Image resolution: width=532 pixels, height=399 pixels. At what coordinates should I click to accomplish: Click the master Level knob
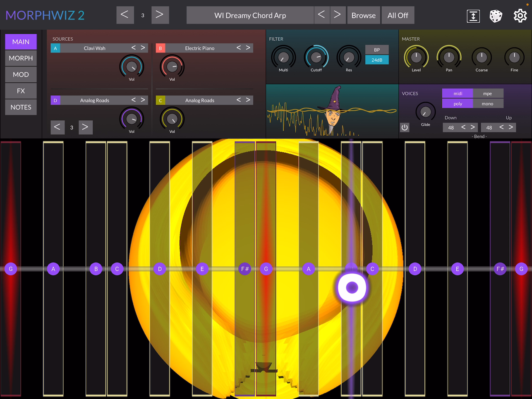tap(416, 57)
